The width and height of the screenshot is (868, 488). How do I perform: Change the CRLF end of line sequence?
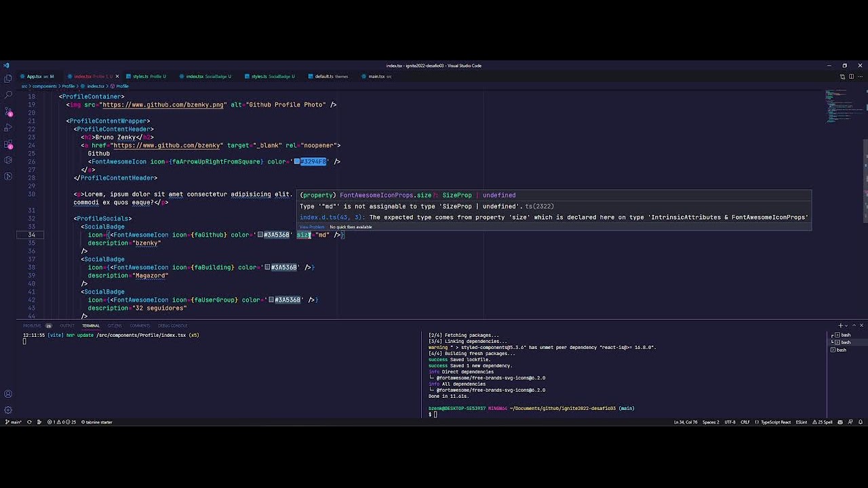[745, 422]
